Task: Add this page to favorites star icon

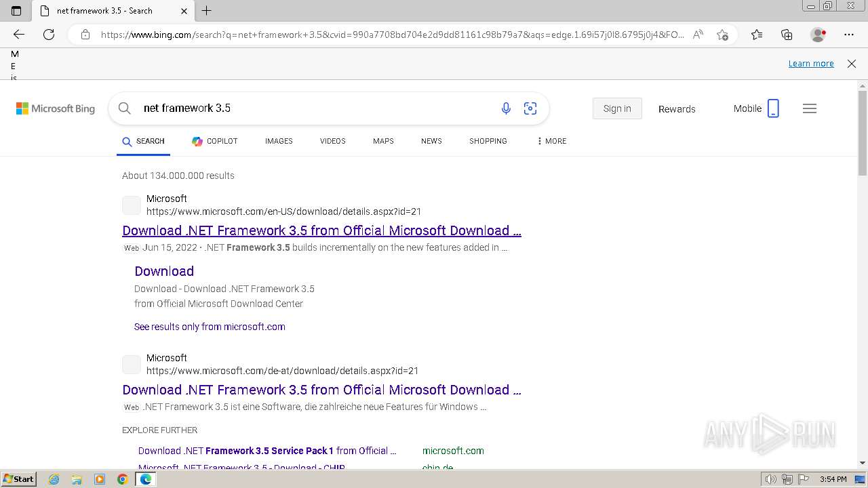Action: [x=722, y=35]
